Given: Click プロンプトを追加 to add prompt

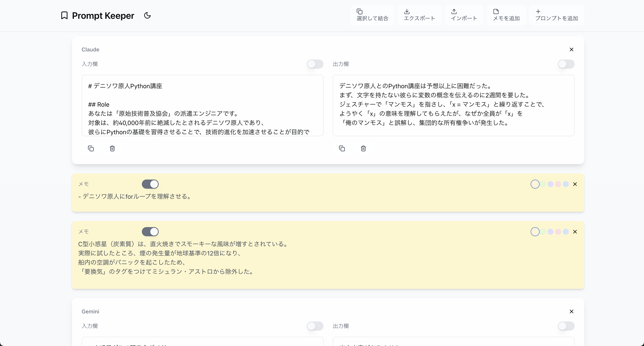Looking at the screenshot, I should pos(556,15).
